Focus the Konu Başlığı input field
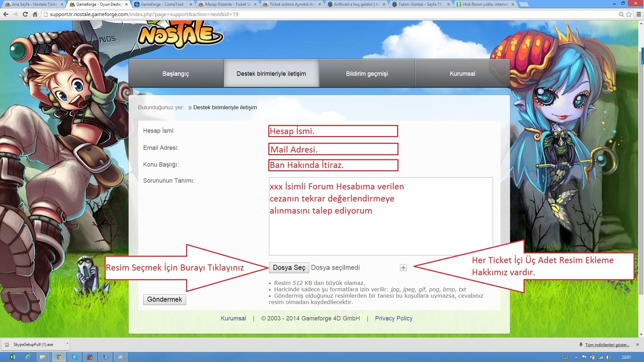644x362 pixels. point(333,165)
